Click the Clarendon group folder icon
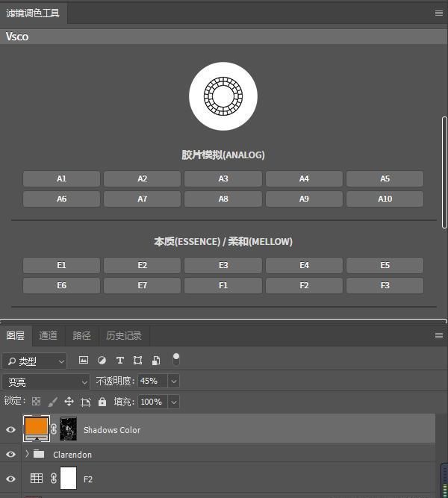 coord(39,454)
